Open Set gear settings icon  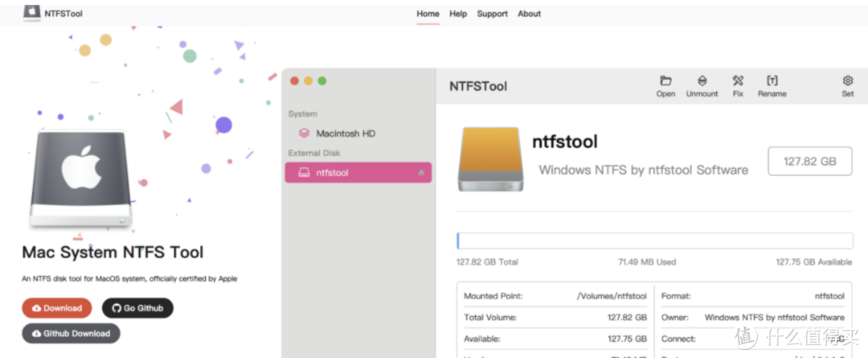848,81
